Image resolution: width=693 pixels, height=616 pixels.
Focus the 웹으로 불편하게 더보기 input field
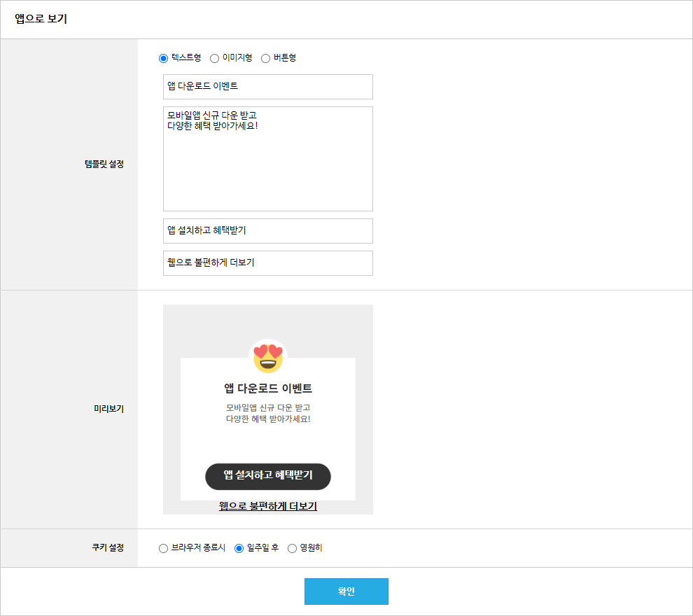pos(268,263)
